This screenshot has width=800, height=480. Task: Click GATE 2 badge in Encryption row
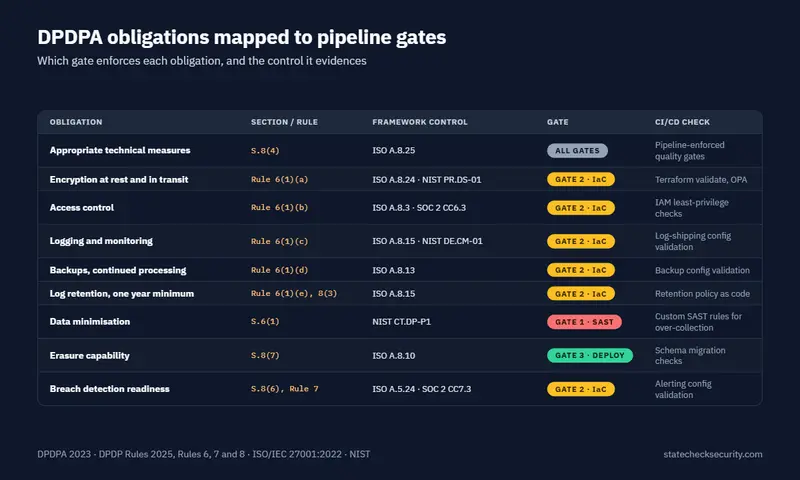tap(581, 180)
